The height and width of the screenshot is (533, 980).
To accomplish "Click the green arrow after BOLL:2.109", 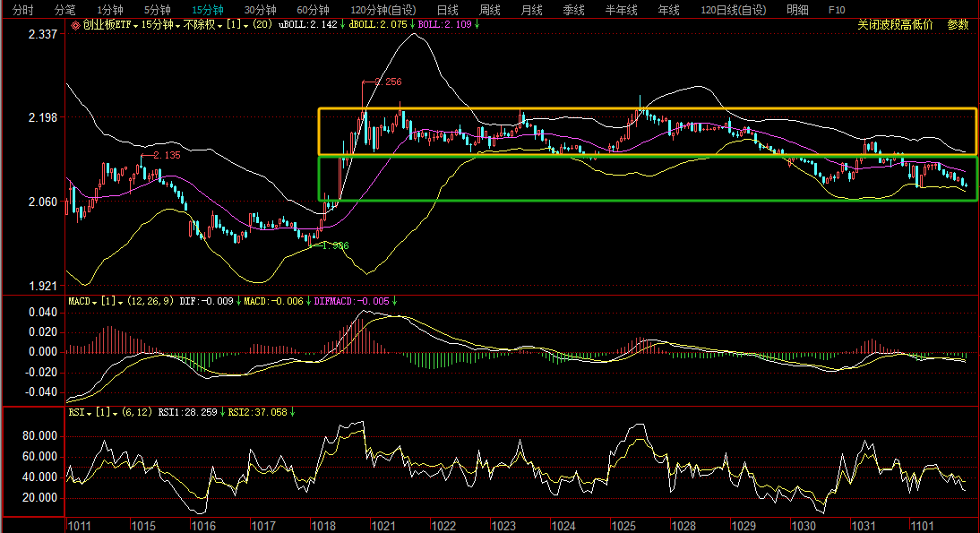I will coord(477,25).
